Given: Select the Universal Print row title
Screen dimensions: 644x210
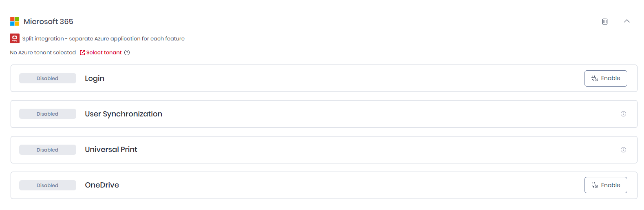Looking at the screenshot, I should 111,150.
